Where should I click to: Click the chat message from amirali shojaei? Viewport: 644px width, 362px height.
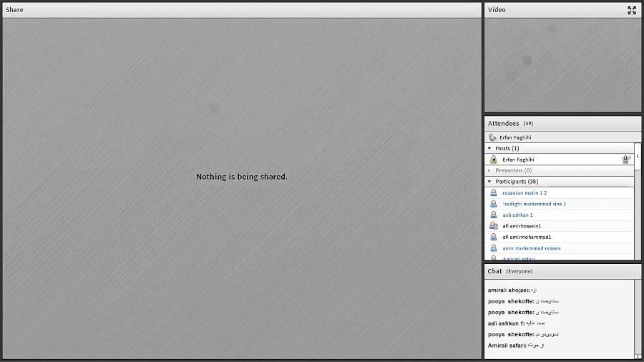[x=512, y=290]
